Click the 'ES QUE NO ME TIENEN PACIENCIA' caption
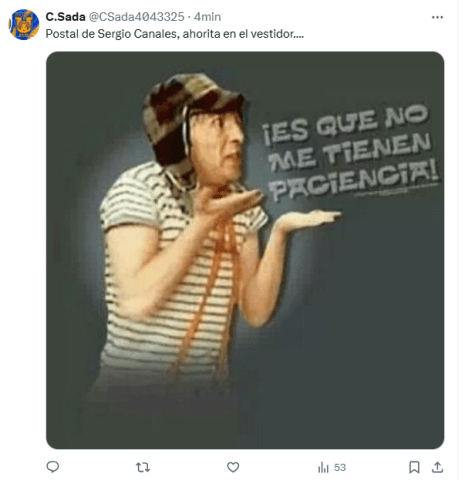This screenshot has width=465, height=480. tap(350, 153)
